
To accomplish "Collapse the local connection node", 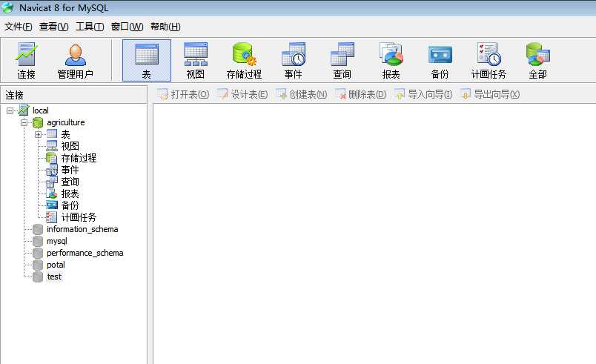I will (10, 110).
